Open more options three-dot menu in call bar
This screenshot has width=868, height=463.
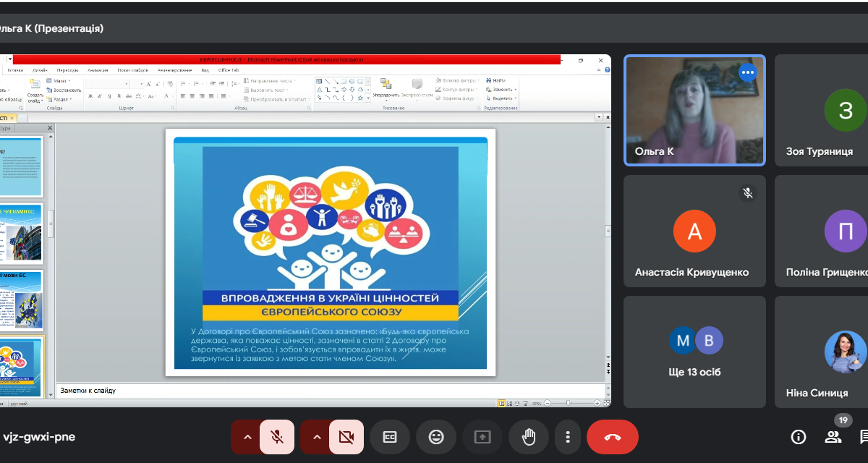coord(568,437)
